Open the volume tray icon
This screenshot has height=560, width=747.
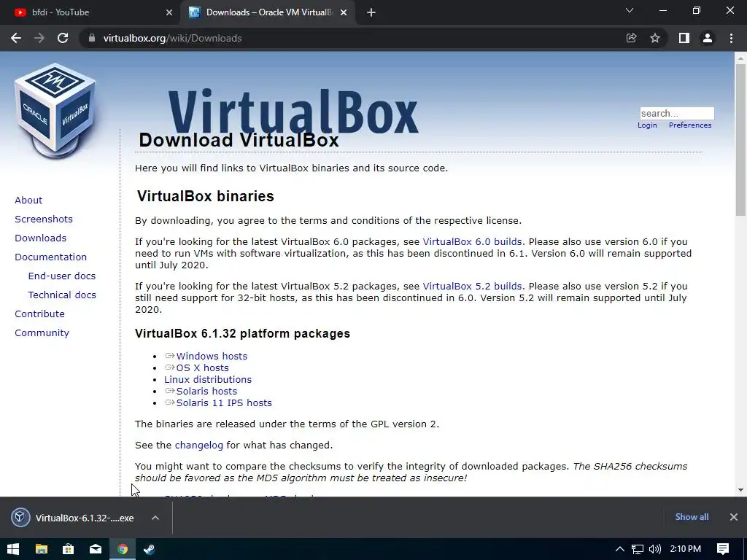(x=655, y=549)
